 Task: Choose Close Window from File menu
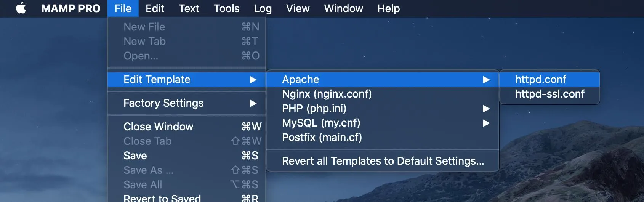(x=187, y=127)
